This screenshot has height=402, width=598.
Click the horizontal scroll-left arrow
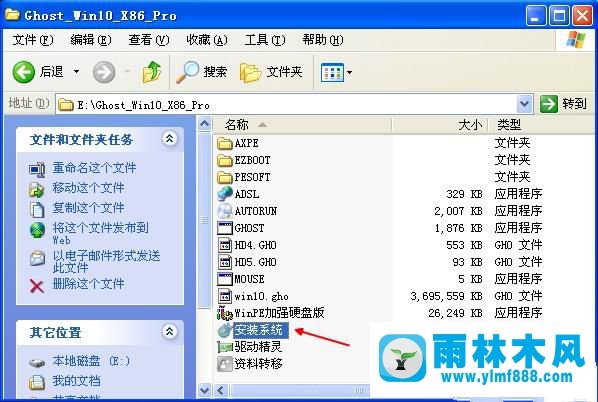[x=220, y=390]
